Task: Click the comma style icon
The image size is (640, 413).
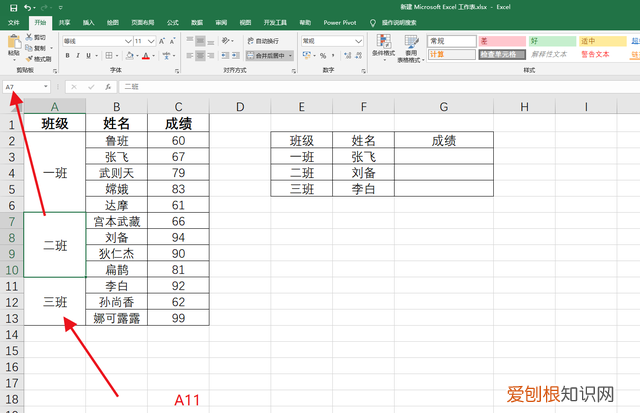Action: tap(333, 56)
